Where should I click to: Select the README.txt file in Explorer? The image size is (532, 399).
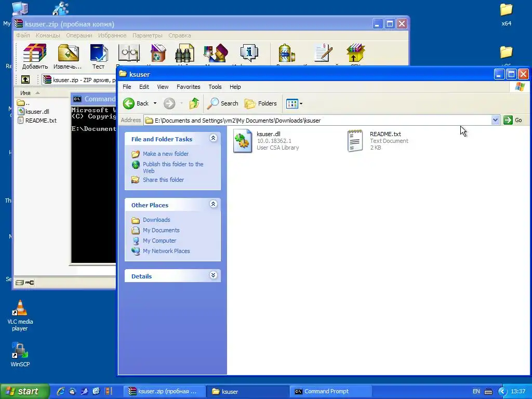pos(378,141)
